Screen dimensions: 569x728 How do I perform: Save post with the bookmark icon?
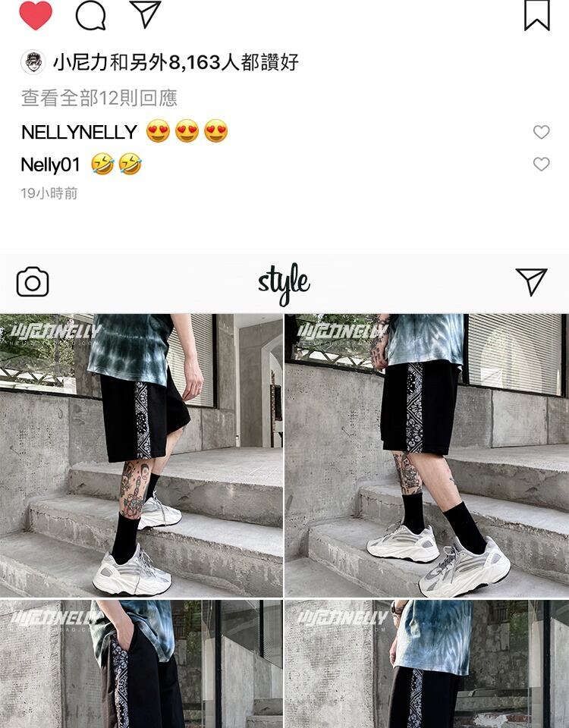[537, 15]
